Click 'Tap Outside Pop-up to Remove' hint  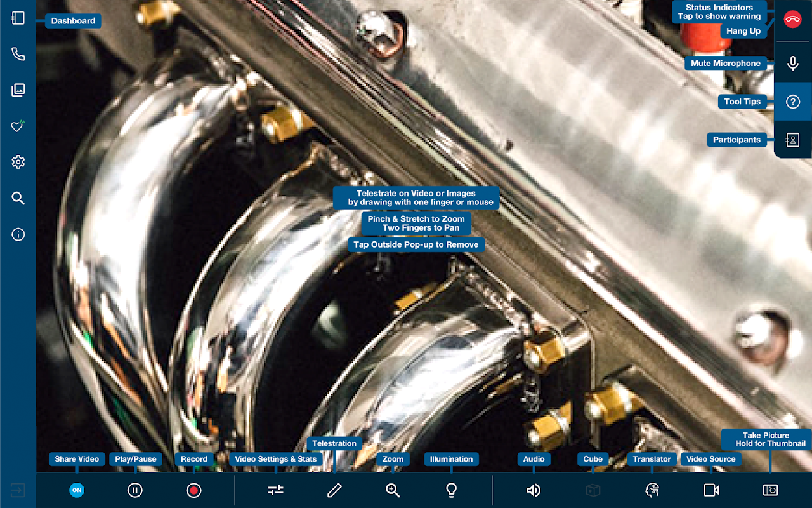416,244
